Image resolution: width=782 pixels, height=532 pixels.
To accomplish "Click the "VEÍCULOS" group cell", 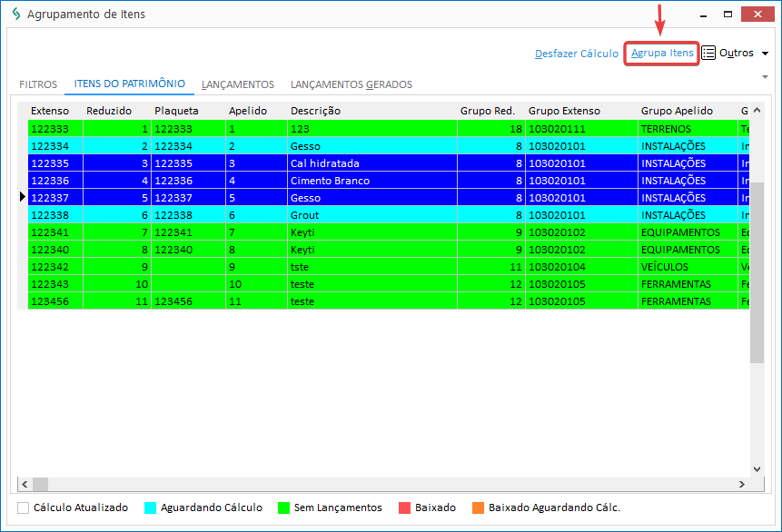I will pos(688,267).
